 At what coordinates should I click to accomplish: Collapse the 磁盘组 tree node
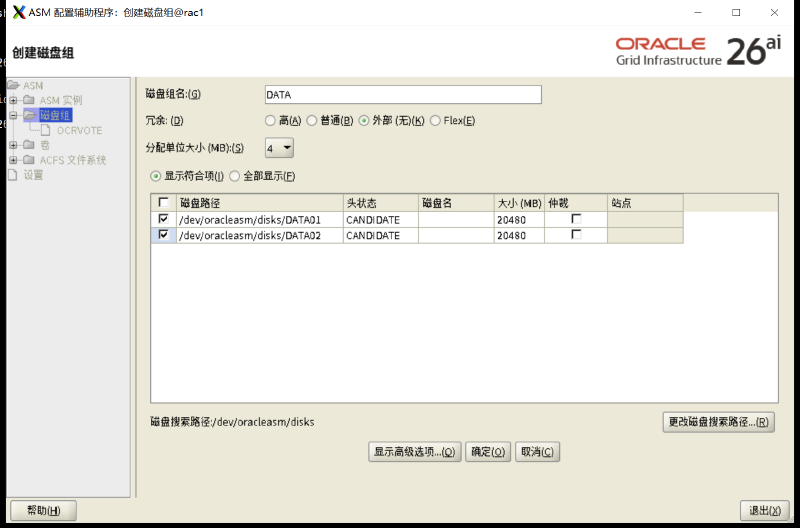click(x=14, y=115)
